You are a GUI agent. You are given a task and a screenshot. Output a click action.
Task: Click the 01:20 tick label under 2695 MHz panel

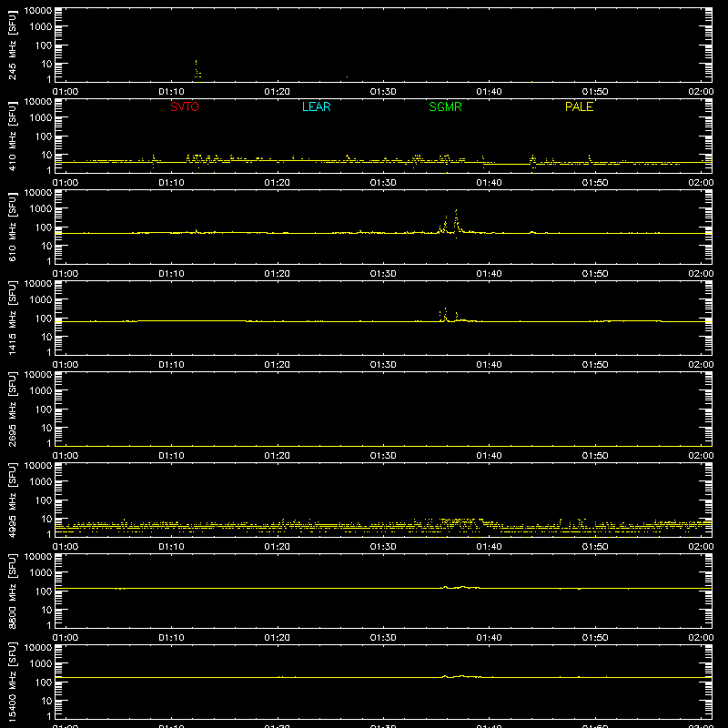[278, 456]
